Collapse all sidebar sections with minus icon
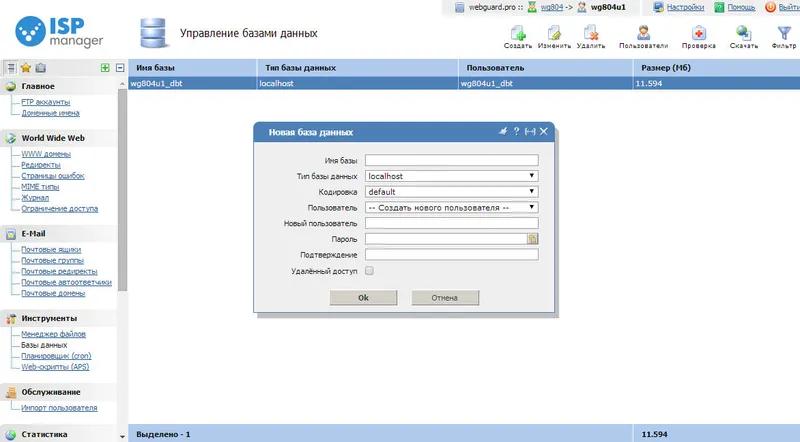The height and width of the screenshot is (442, 800). (120, 67)
